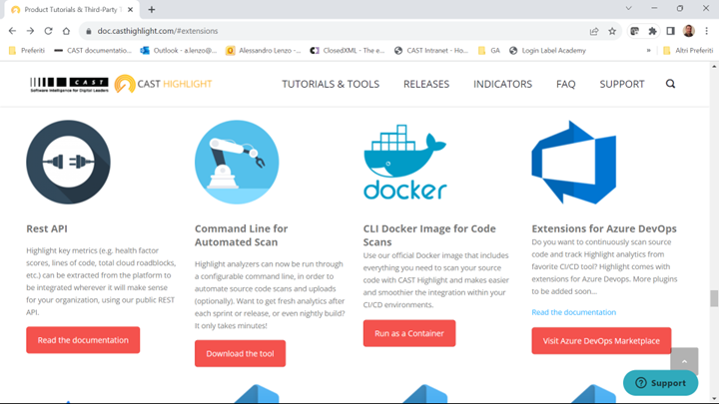Open the FAQ menu item

pos(566,84)
